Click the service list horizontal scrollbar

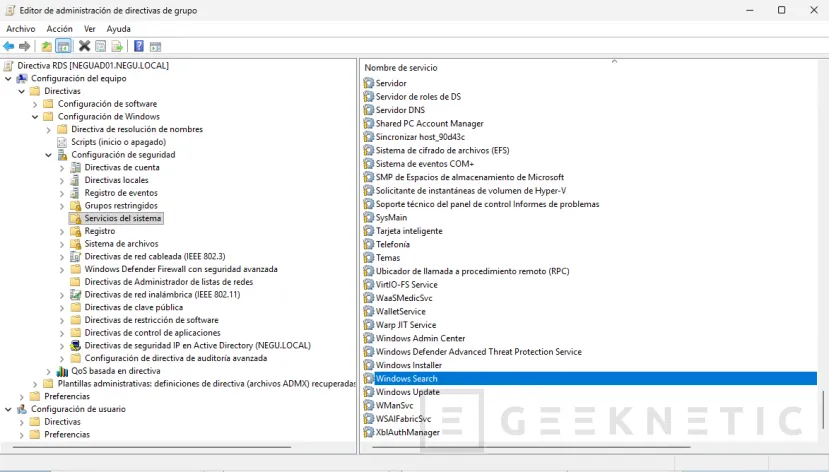(530, 447)
